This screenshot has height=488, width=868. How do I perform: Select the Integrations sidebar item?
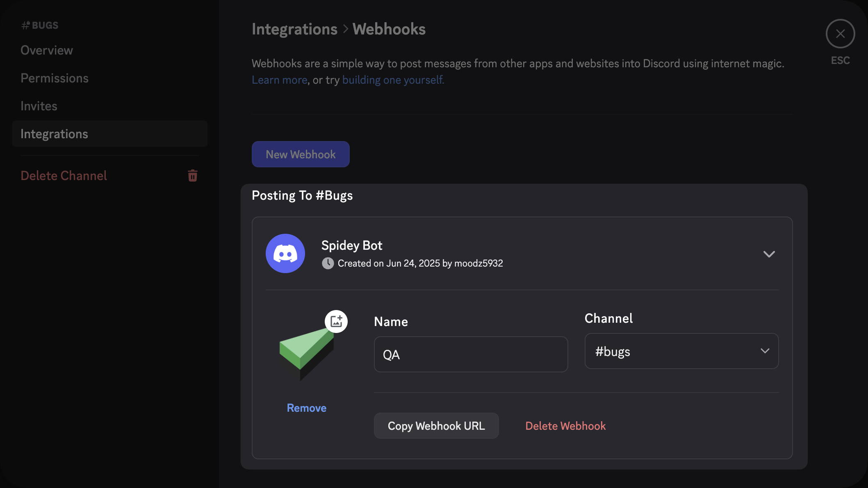54,134
